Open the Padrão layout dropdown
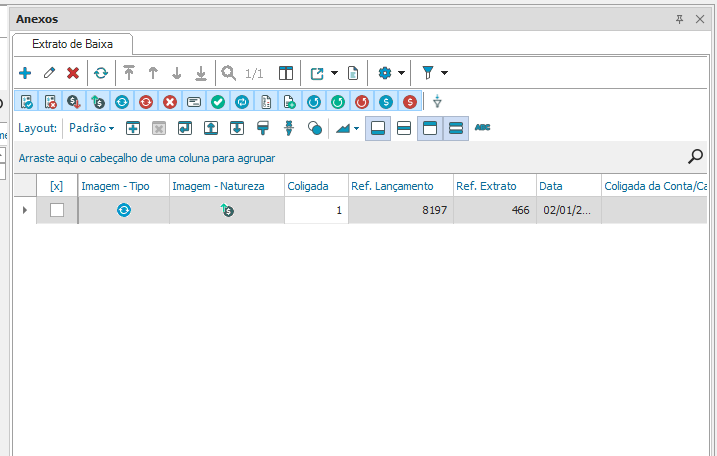 pyautogui.click(x=92, y=128)
